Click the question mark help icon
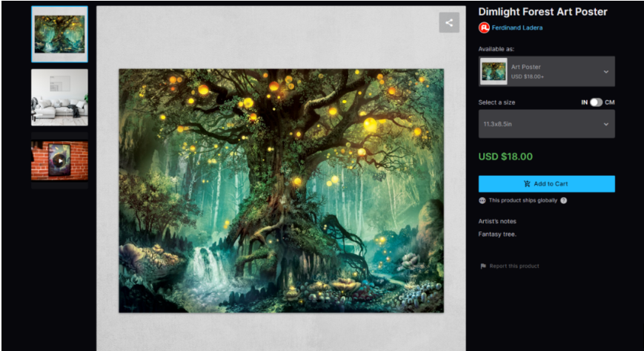This screenshot has height=351, width=644. click(x=563, y=200)
